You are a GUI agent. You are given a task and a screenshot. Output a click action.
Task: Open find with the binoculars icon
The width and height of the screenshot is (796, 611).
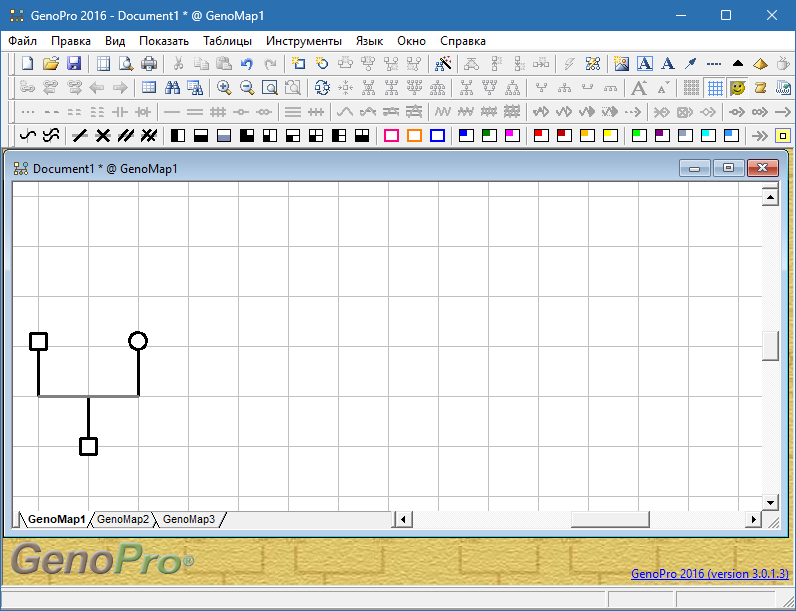coord(173,88)
